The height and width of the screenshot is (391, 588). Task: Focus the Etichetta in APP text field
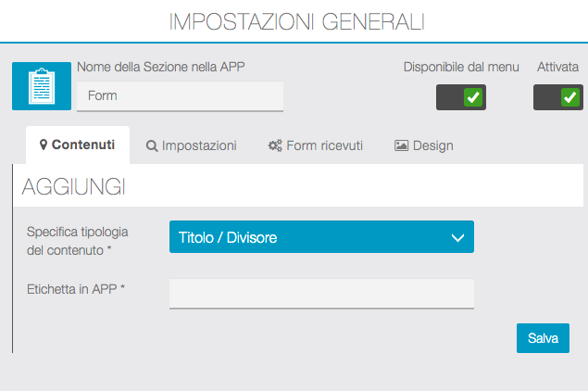pos(321,293)
